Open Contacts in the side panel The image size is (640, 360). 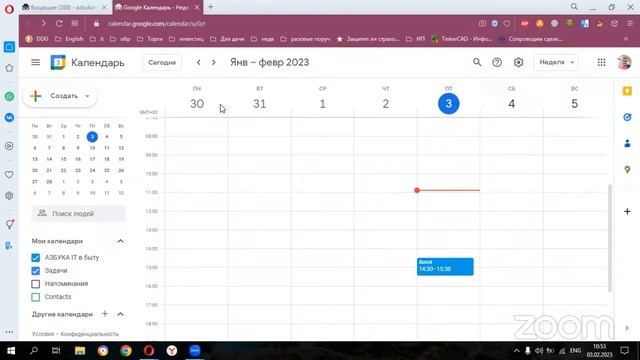pyautogui.click(x=627, y=143)
